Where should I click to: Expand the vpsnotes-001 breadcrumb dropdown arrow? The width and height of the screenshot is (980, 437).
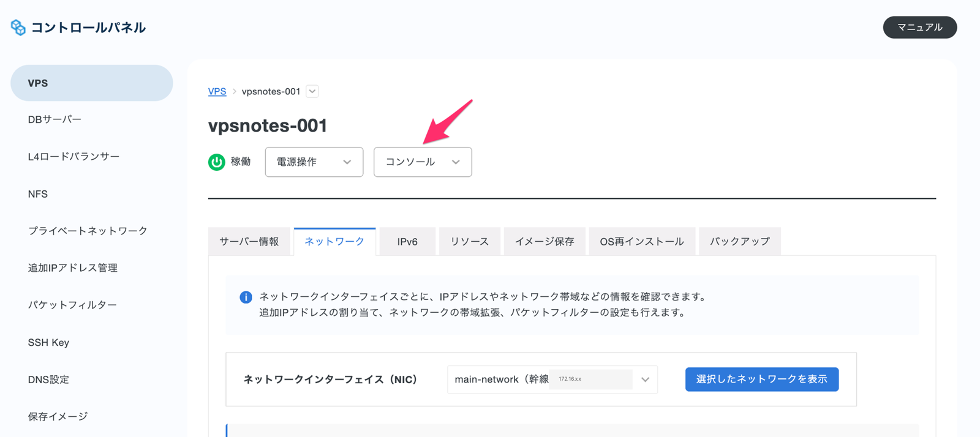tap(312, 91)
